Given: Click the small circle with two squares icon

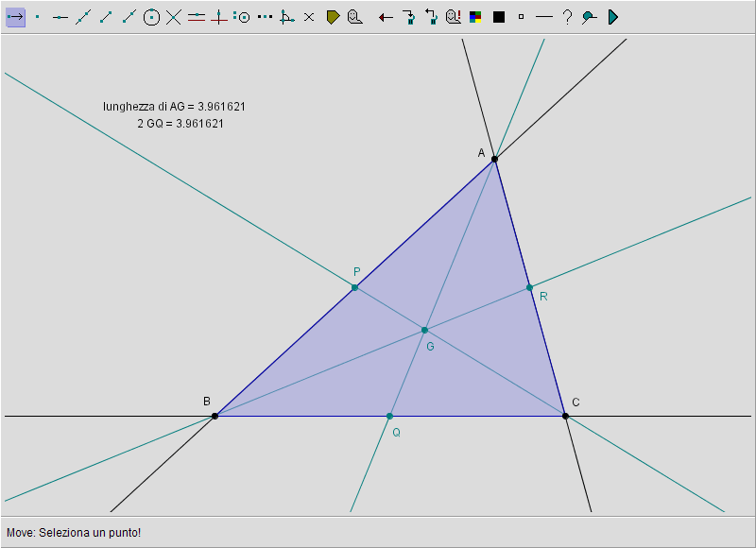Looking at the screenshot, I should pos(242,17).
